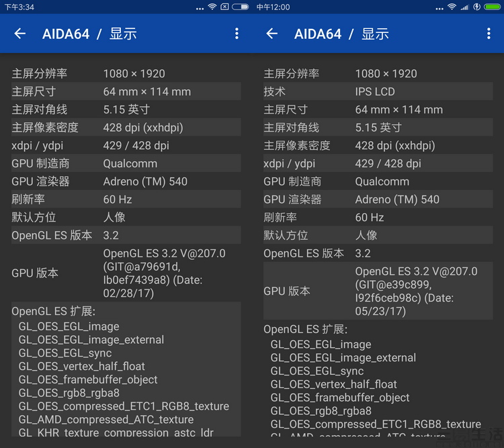Tap the green battery icon in the right status bar
504x448 pixels.
click(493, 7)
